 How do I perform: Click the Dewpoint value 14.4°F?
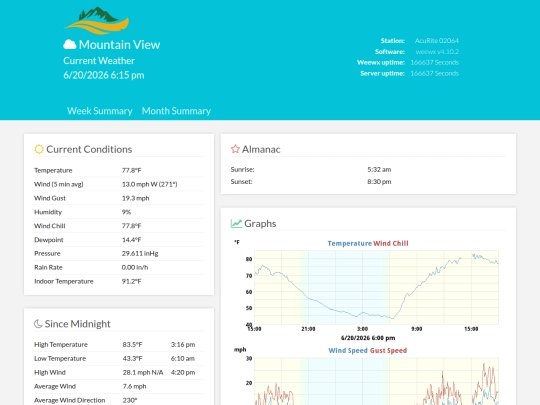click(131, 240)
